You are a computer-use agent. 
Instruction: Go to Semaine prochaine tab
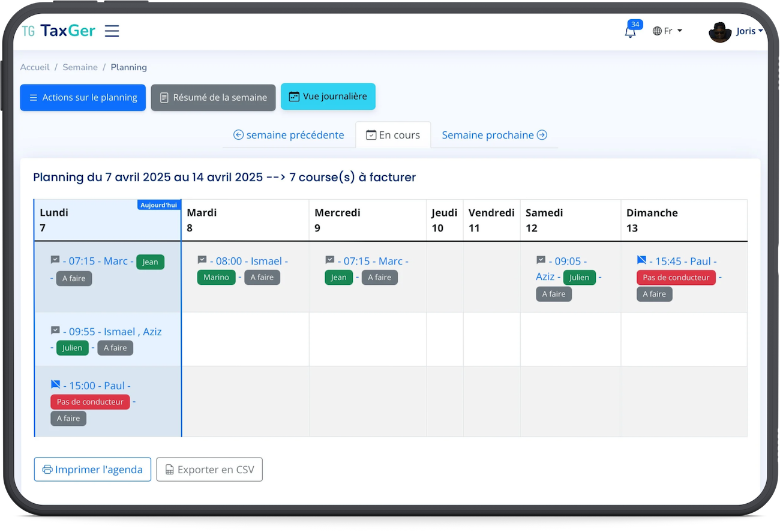point(494,135)
